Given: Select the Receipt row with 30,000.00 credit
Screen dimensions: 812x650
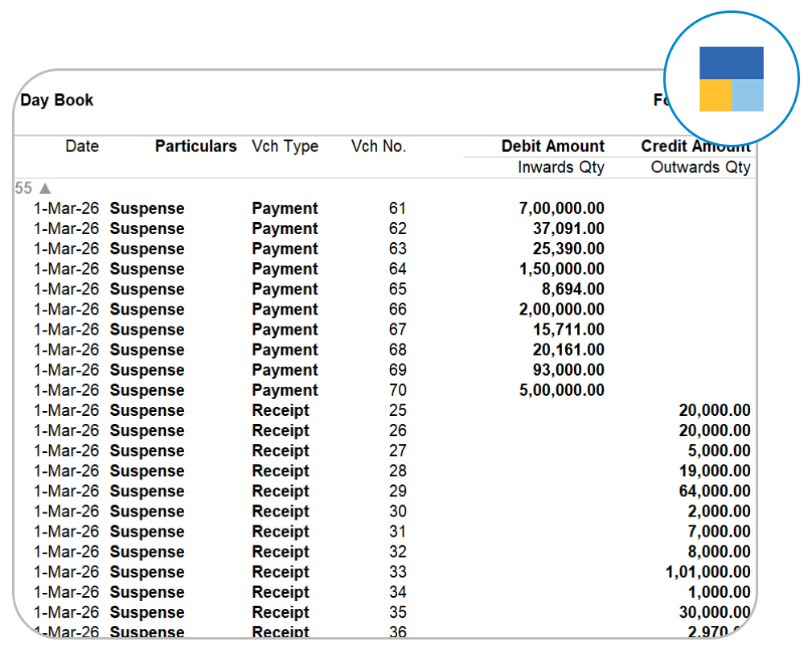Looking at the screenshot, I should (281, 612).
